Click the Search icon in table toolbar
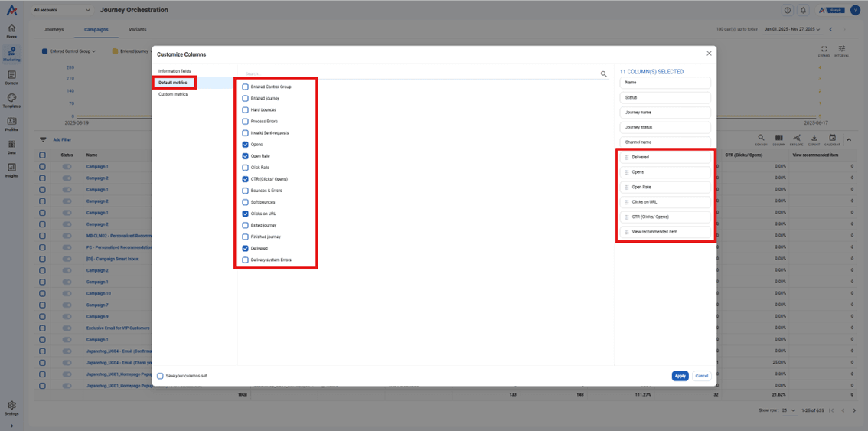Screen dimensions: 868x431 (761, 139)
